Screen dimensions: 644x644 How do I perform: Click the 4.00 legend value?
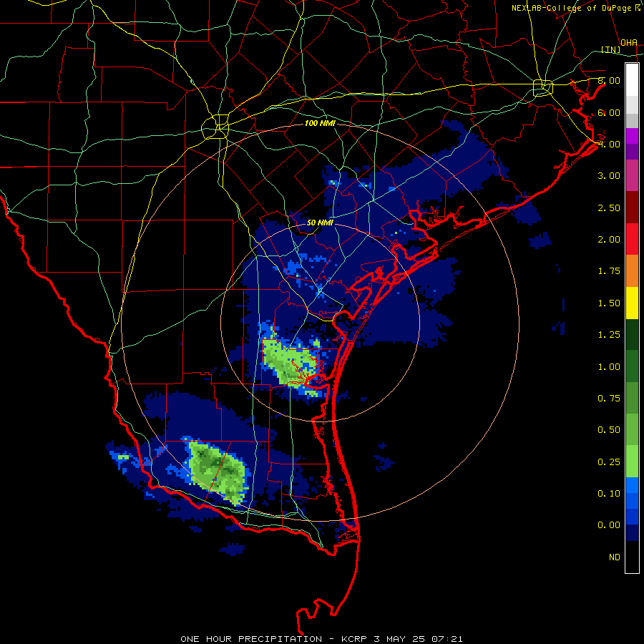(x=609, y=144)
